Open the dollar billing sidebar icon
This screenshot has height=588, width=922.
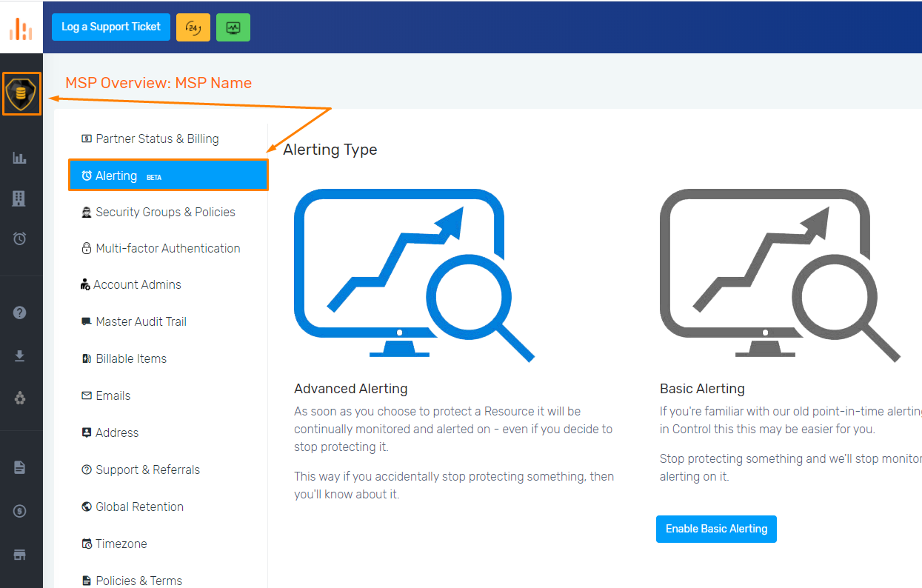point(20,511)
